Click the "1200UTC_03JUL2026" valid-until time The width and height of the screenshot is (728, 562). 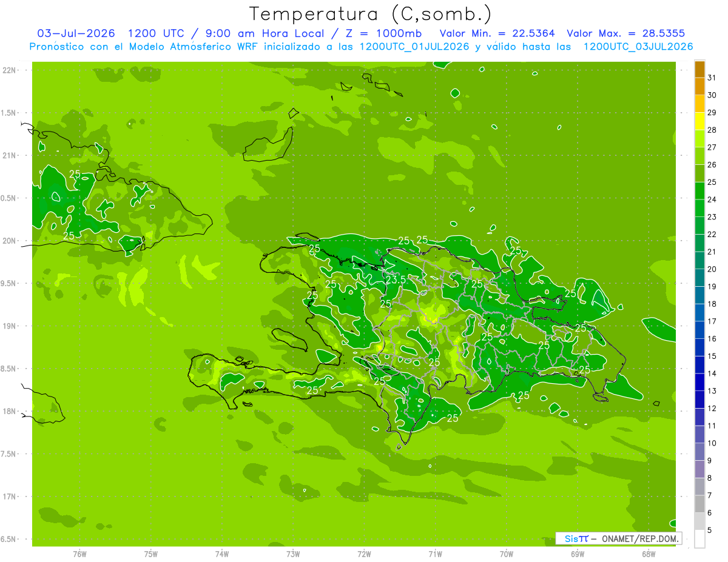coord(638,47)
